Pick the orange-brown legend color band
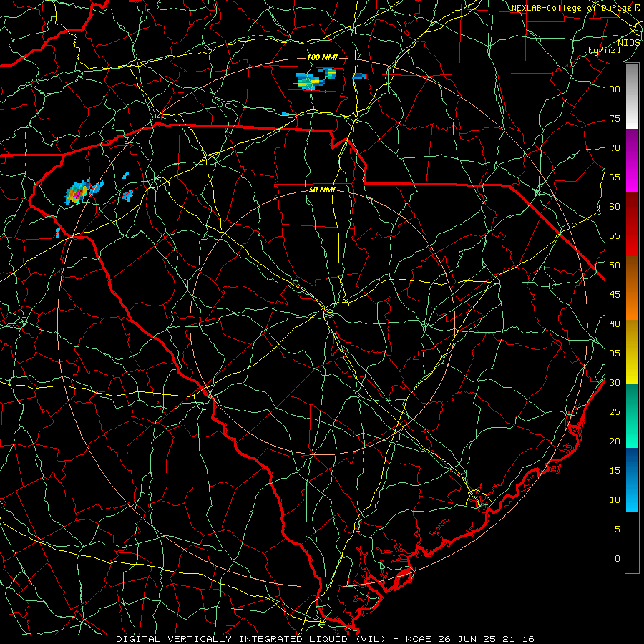 click(632, 288)
